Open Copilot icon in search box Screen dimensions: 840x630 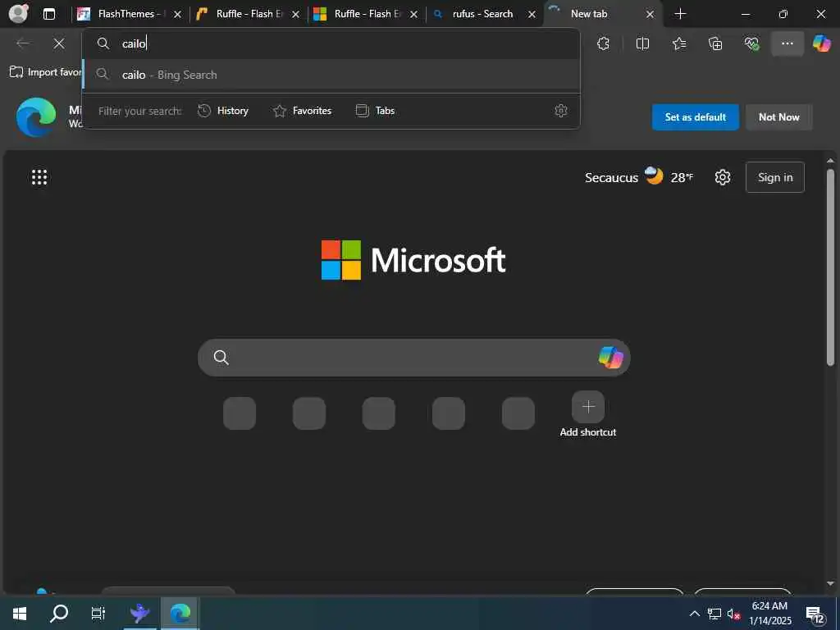click(610, 358)
